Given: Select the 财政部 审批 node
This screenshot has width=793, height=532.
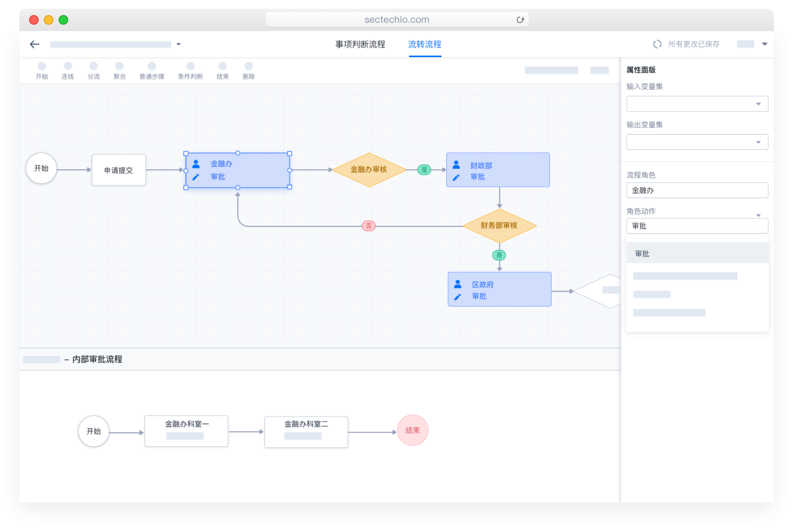Looking at the screenshot, I should 498,170.
